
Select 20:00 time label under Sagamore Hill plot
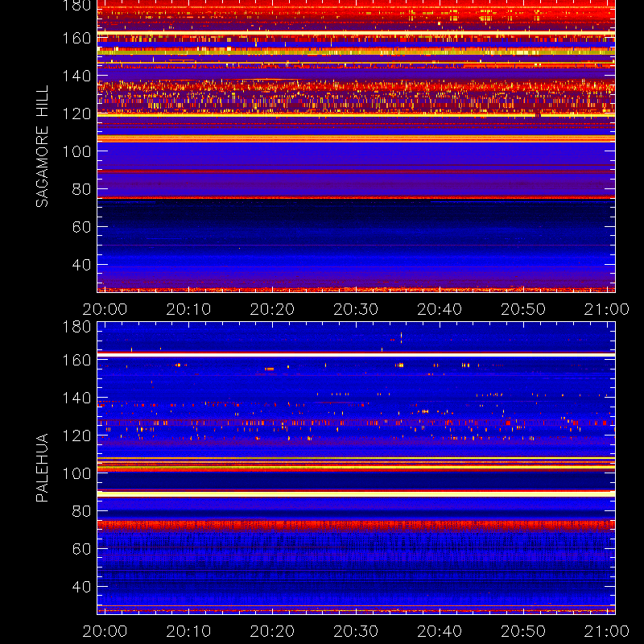pos(105,309)
